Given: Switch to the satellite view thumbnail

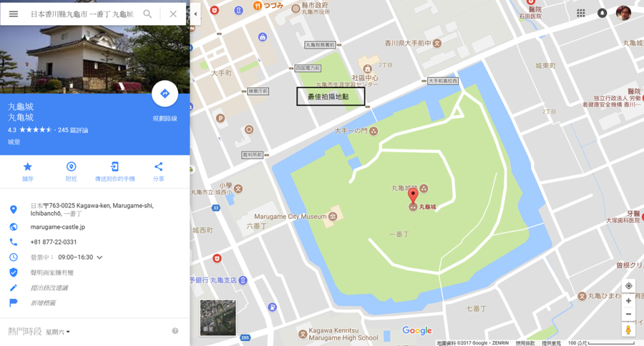Looking at the screenshot, I should 218,318.
